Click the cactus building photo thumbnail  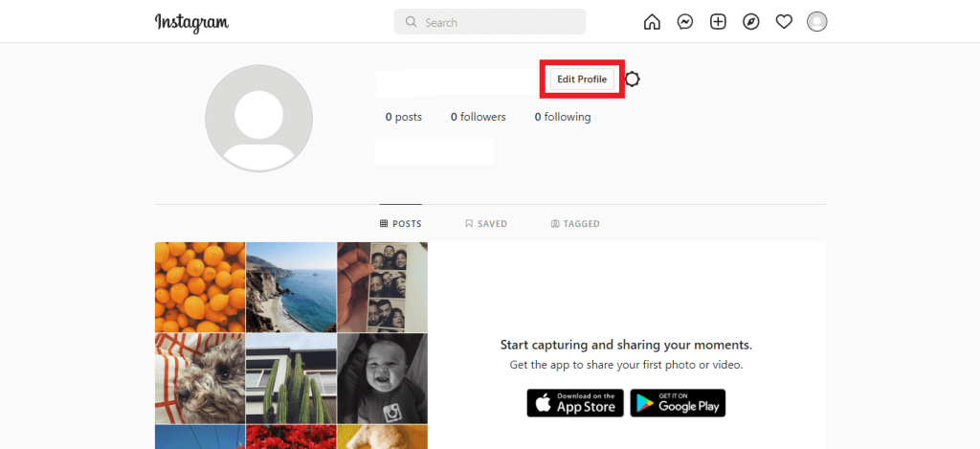[291, 378]
